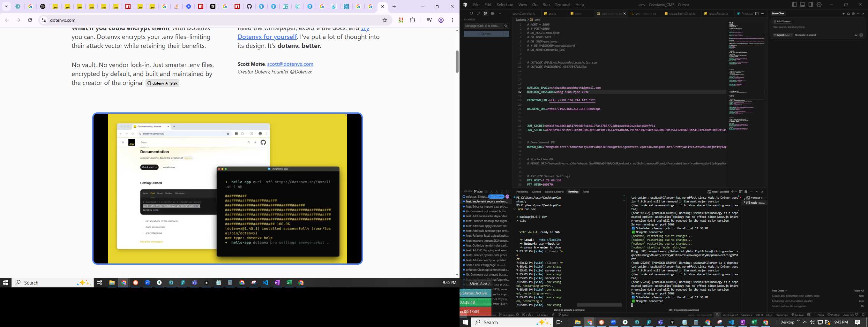Screen dimensions: 868x327
Task: Open editor more actions ellipsis beside split icon
Action: tap(763, 14)
